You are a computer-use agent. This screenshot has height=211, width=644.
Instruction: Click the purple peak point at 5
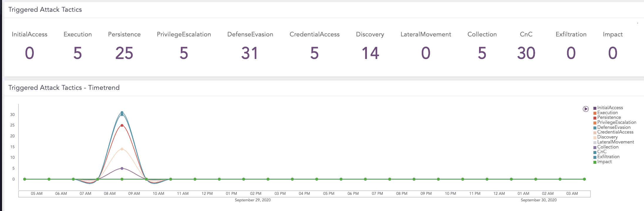[122, 168]
